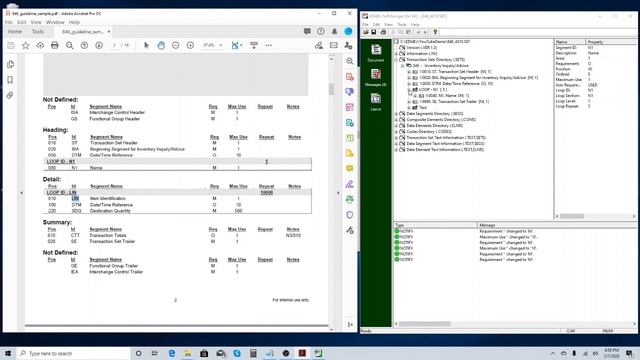The width and height of the screenshot is (640, 360).
Task: Click the share with others person icon
Action: pos(348,45)
